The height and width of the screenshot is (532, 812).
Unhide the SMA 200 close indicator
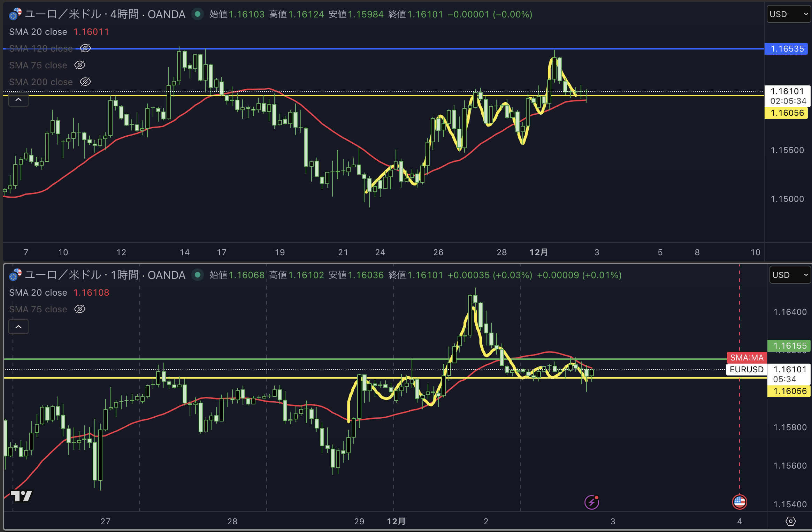point(85,82)
